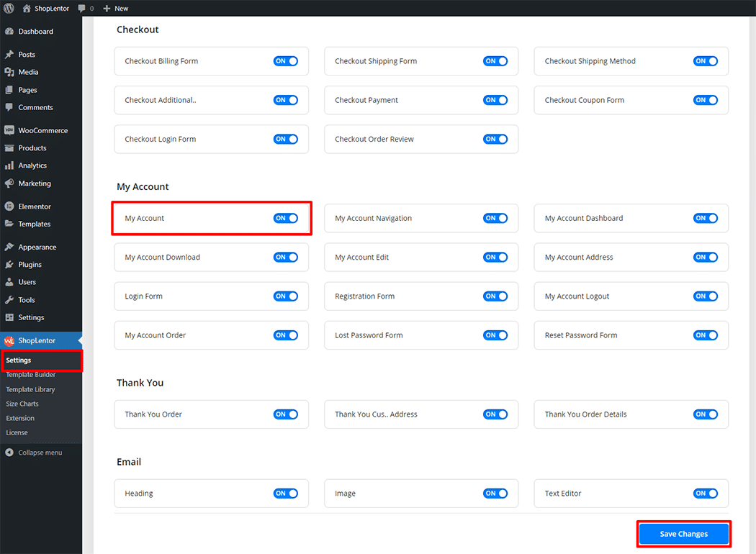This screenshot has height=554, width=756.
Task: Click the 'Thank You Cus.. Address' label
Action: 376,414
